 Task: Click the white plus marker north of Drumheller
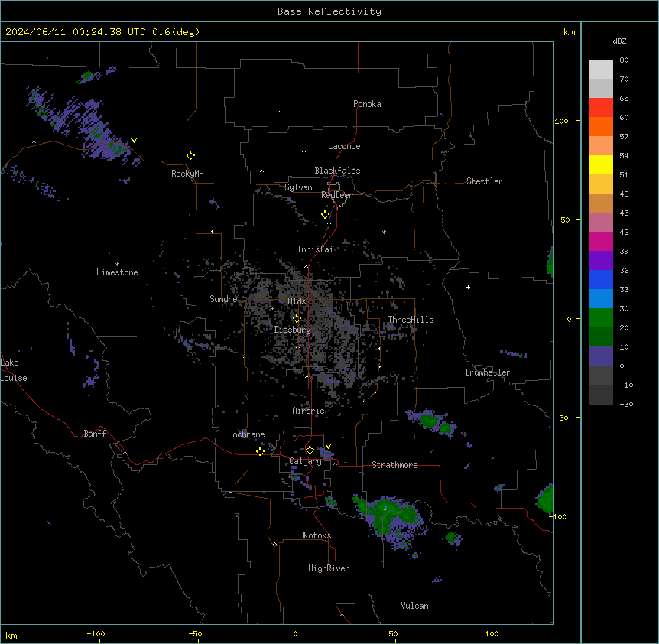pos(468,287)
